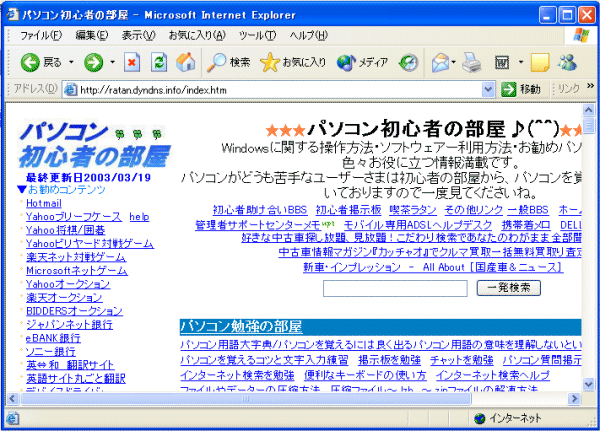Click the address bar URL text
Screen dimensions: 600x431
point(153,90)
